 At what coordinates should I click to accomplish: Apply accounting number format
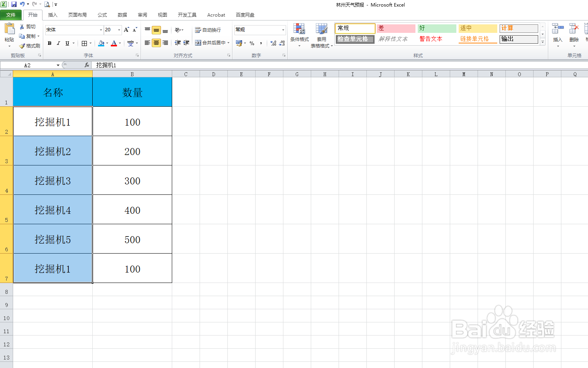pos(239,43)
